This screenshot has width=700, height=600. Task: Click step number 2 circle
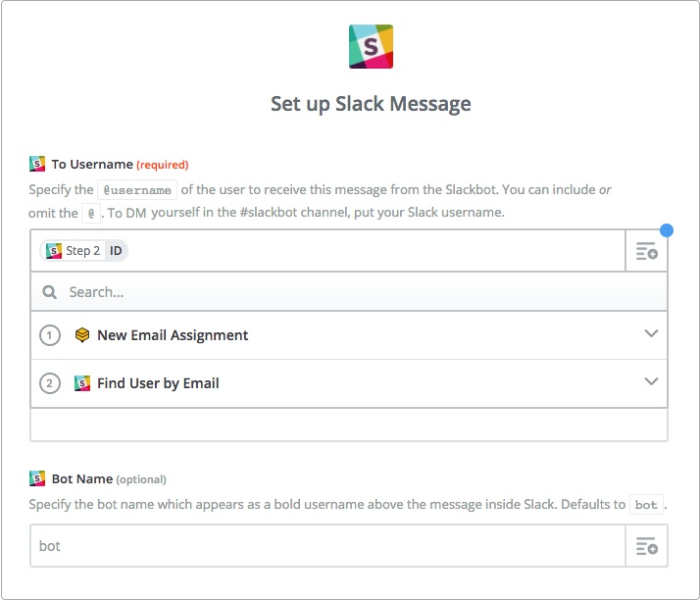[x=50, y=383]
